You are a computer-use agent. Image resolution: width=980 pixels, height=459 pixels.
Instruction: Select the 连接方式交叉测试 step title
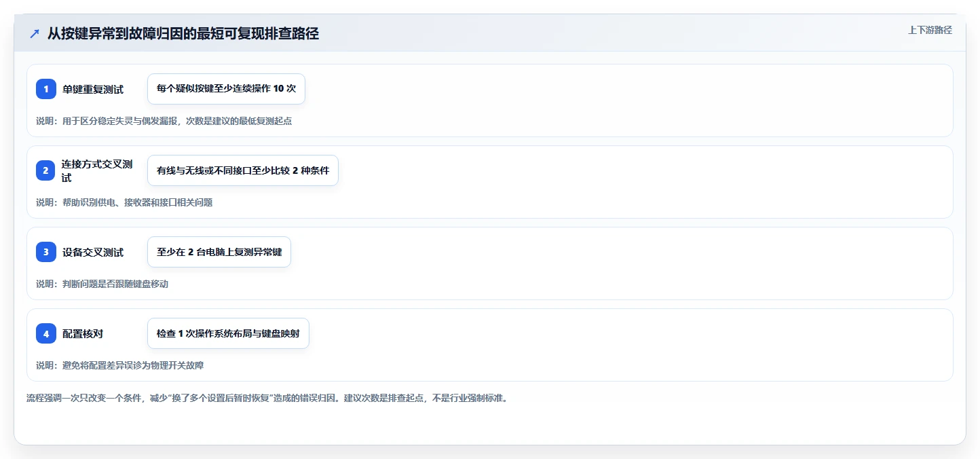coord(97,170)
